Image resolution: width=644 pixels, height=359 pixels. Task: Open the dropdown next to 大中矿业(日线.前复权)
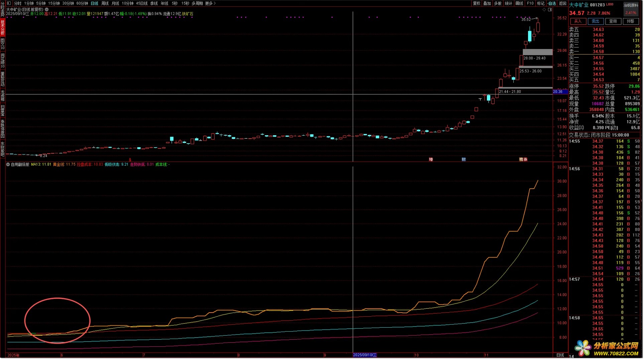tap(47, 9)
